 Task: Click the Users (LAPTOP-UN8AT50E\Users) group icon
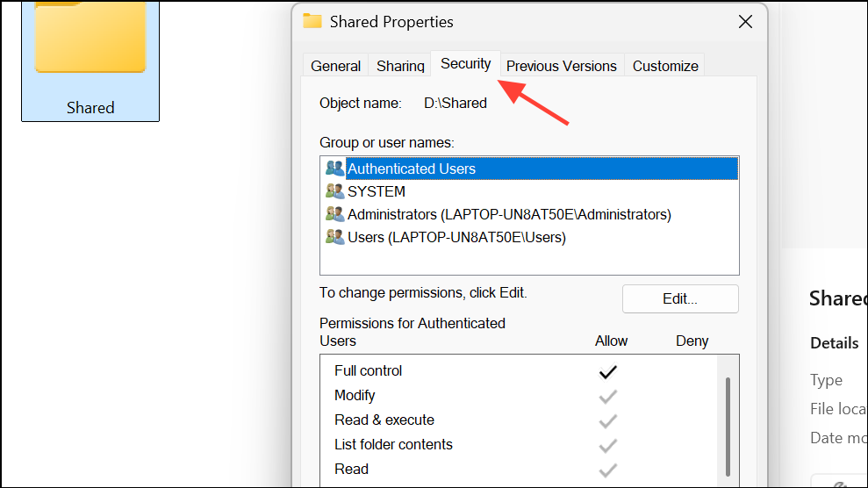point(334,237)
